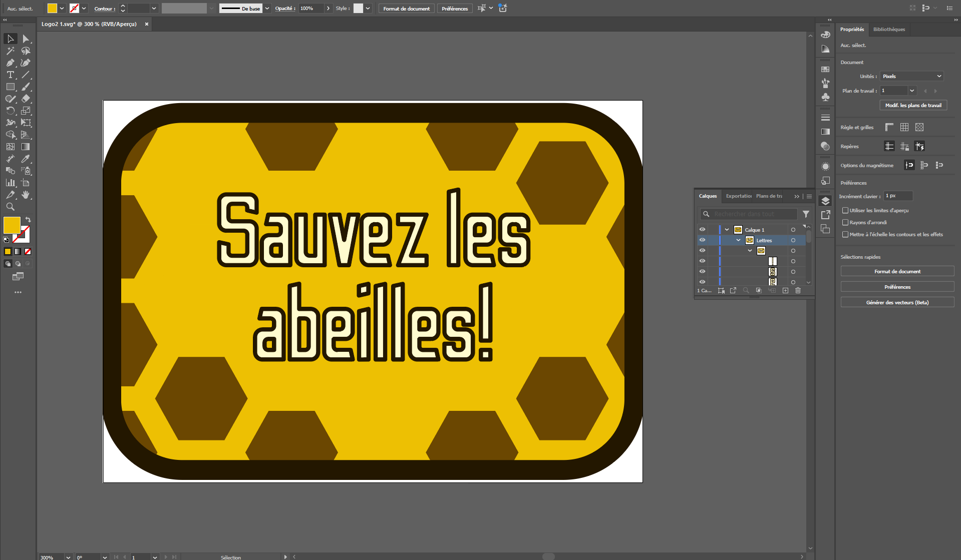Switch to the Bibliothèques tab

tap(889, 29)
